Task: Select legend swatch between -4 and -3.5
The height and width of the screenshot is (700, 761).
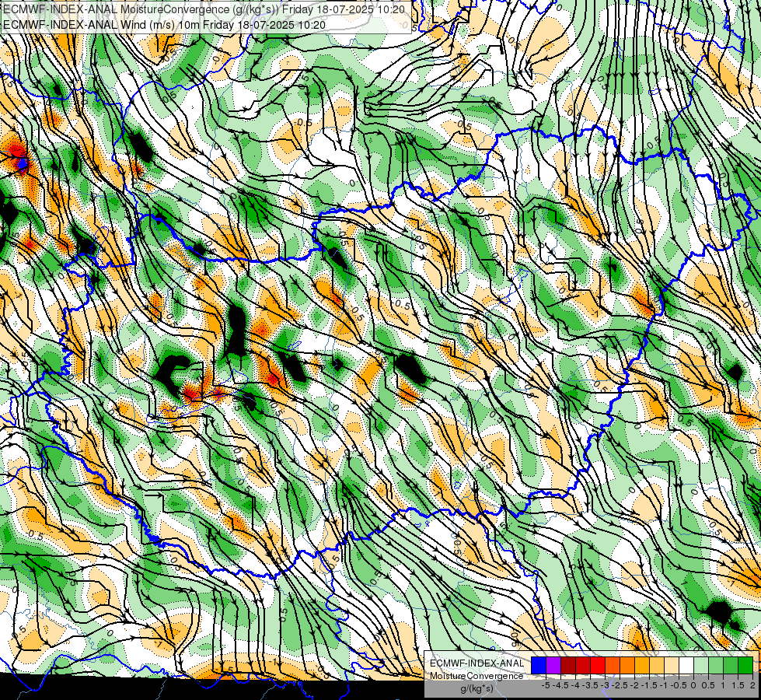Action: pos(583,665)
